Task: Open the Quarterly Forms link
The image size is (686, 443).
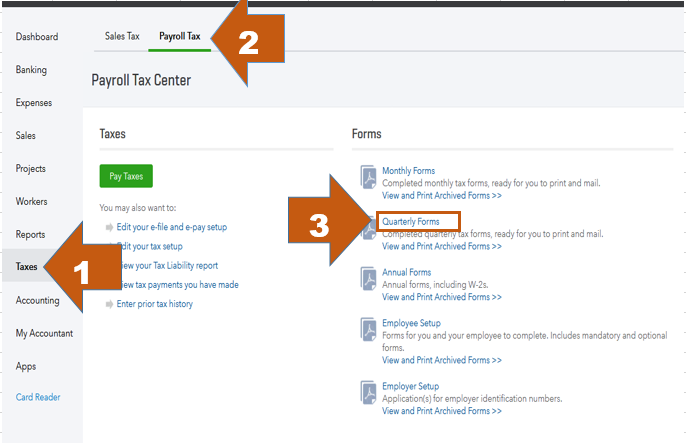Action: tap(411, 221)
